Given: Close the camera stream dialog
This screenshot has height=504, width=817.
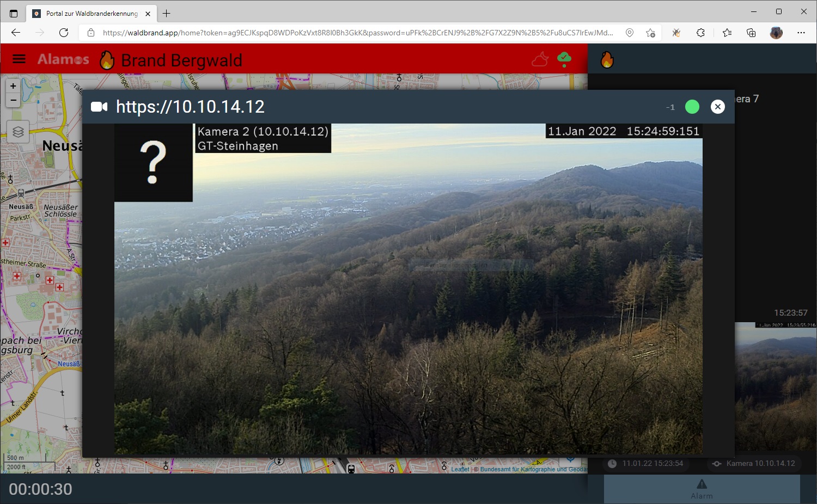Looking at the screenshot, I should [717, 107].
